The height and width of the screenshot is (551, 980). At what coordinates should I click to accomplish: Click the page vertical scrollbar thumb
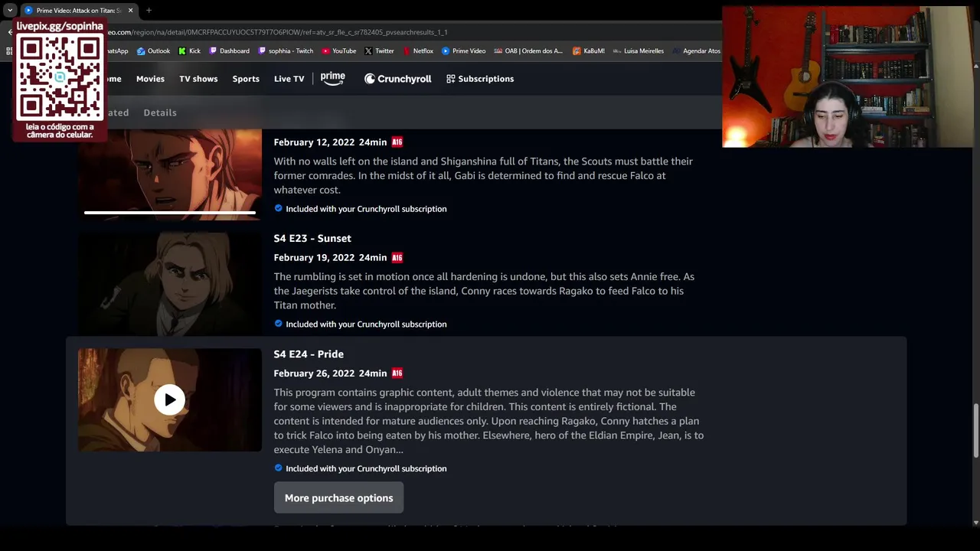(975, 430)
